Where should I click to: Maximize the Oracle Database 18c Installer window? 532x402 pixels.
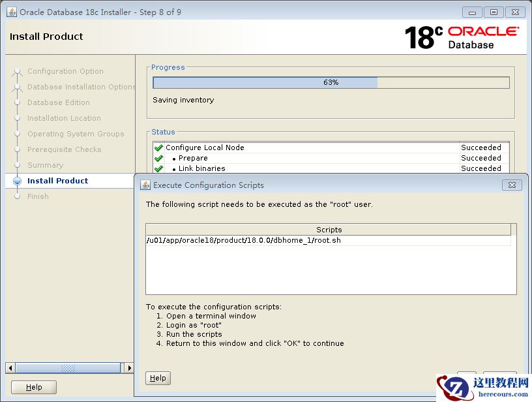click(x=494, y=12)
